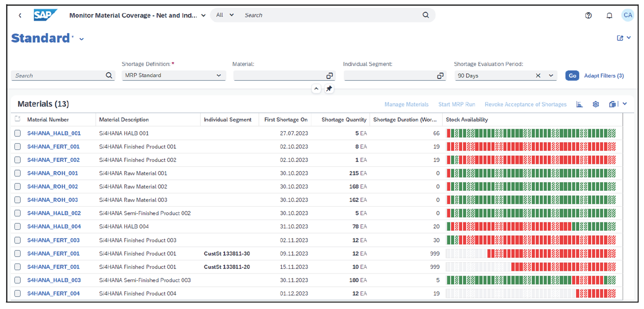The height and width of the screenshot is (309, 644).
Task: Export the Materials table using the copy icon
Action: [613, 104]
